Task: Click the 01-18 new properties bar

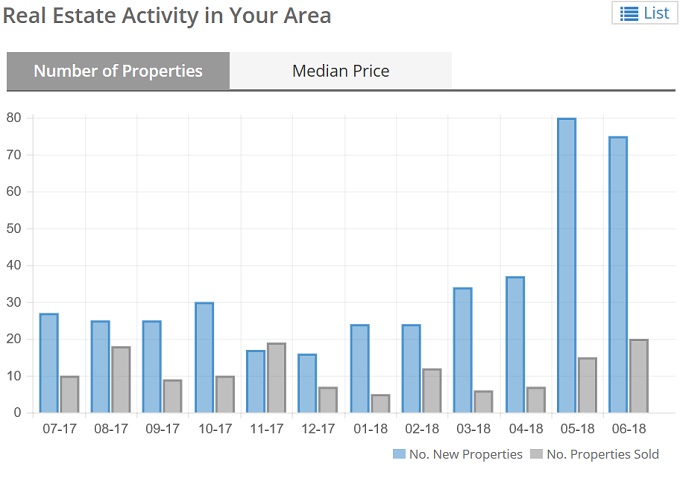Action: (359, 368)
